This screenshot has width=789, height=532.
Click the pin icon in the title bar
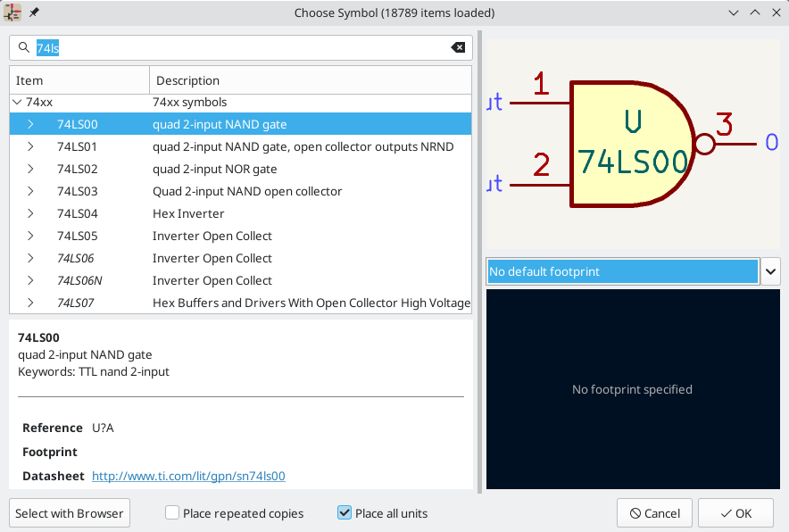click(33, 12)
